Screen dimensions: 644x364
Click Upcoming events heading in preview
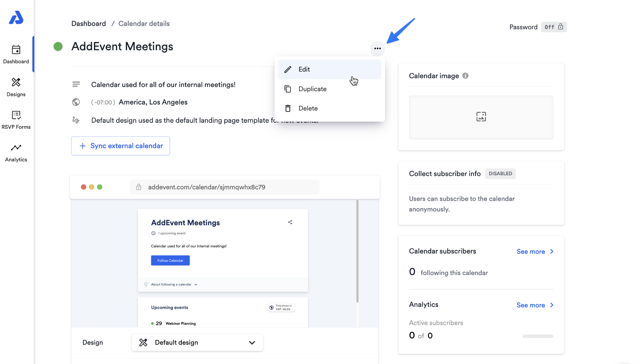[170, 308]
